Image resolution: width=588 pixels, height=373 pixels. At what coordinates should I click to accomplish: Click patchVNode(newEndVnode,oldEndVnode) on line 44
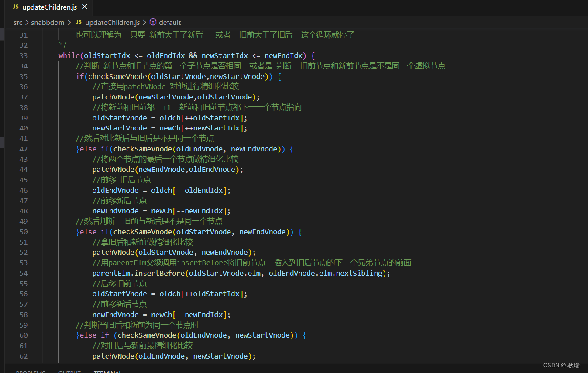(x=168, y=169)
